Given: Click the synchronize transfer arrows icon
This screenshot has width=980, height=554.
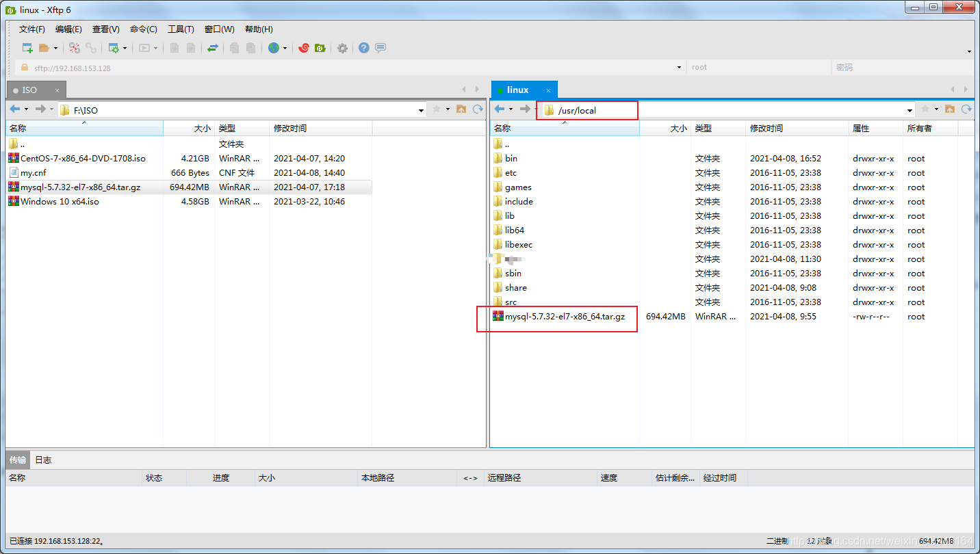Looking at the screenshot, I should click(x=213, y=48).
